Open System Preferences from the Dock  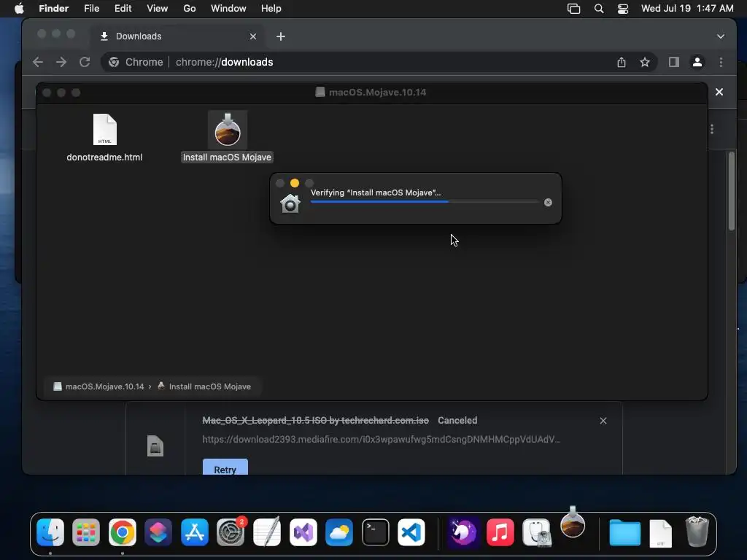pyautogui.click(x=231, y=532)
